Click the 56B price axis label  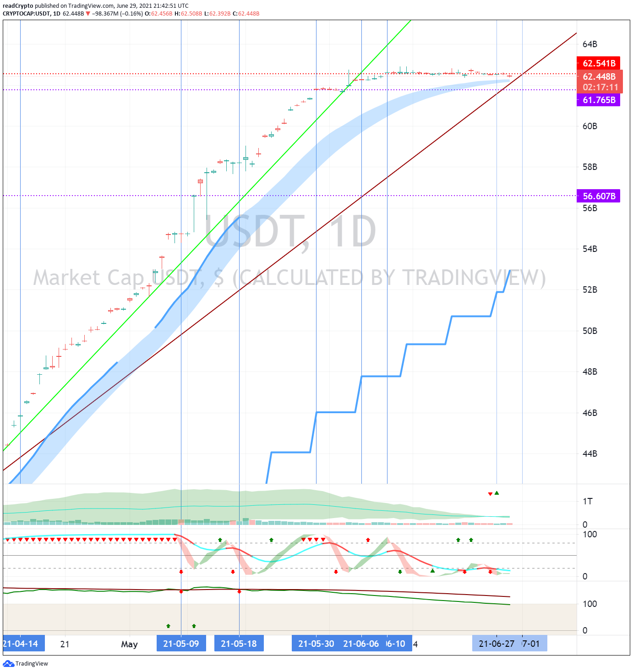point(590,208)
